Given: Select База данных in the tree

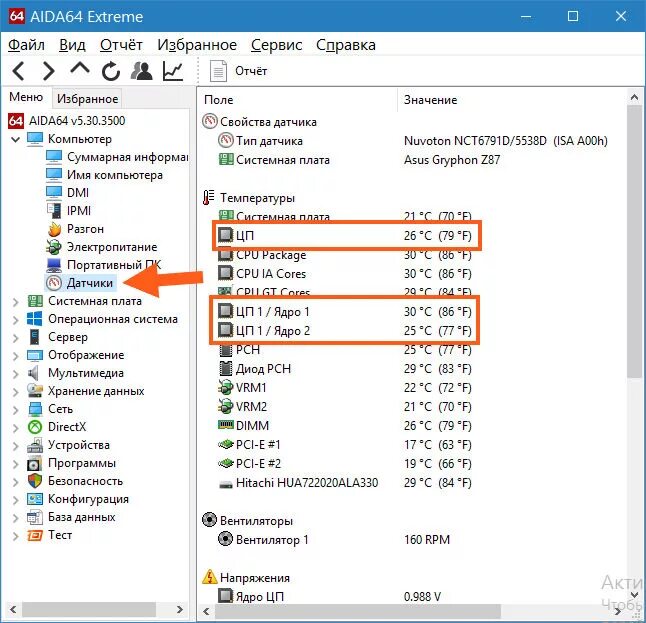Looking at the screenshot, I should click(x=82, y=517).
